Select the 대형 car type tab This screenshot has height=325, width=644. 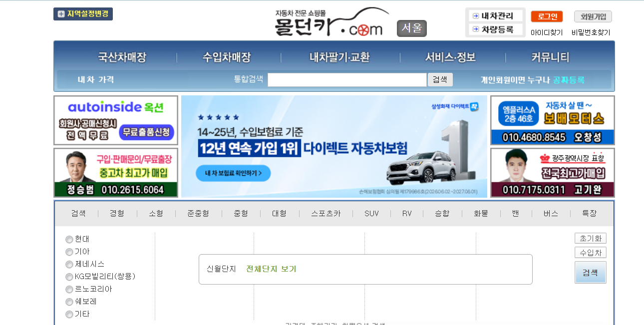279,213
